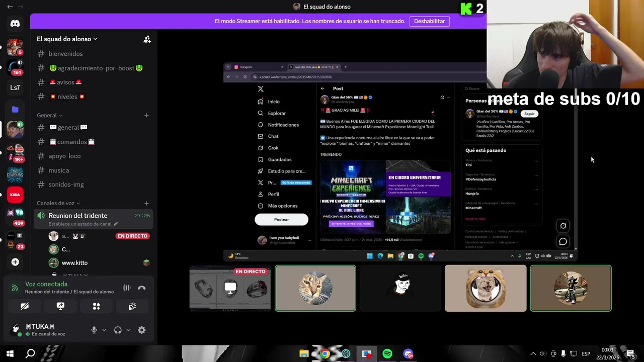Disconnect from the voice call
644x362 pixels.
(x=141, y=288)
